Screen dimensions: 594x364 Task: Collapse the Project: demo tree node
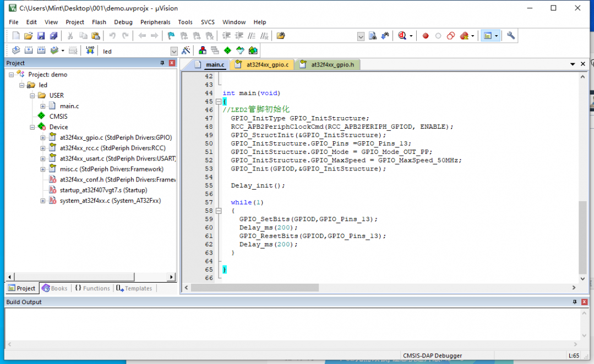pyautogui.click(x=12, y=75)
